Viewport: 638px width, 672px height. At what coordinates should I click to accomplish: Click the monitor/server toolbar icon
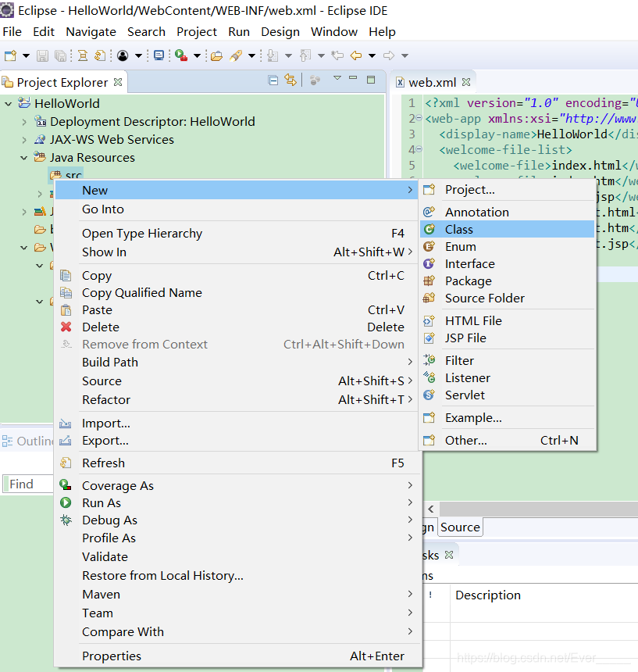(159, 55)
